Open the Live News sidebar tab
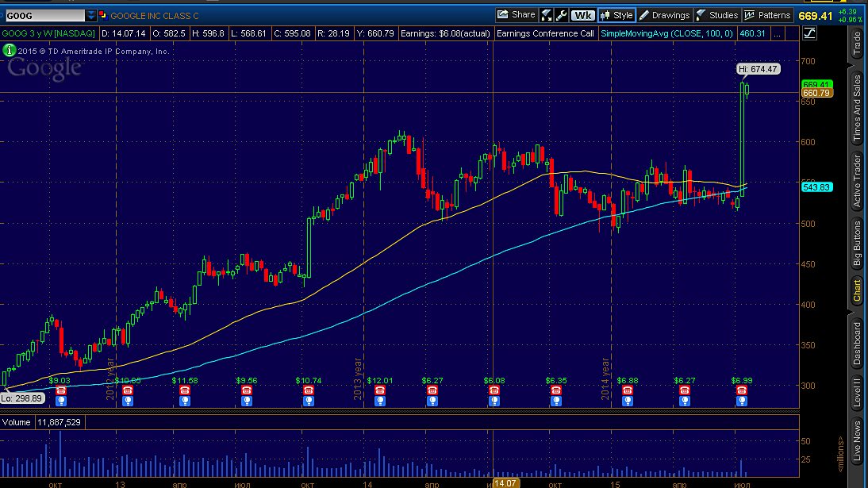 (857, 441)
